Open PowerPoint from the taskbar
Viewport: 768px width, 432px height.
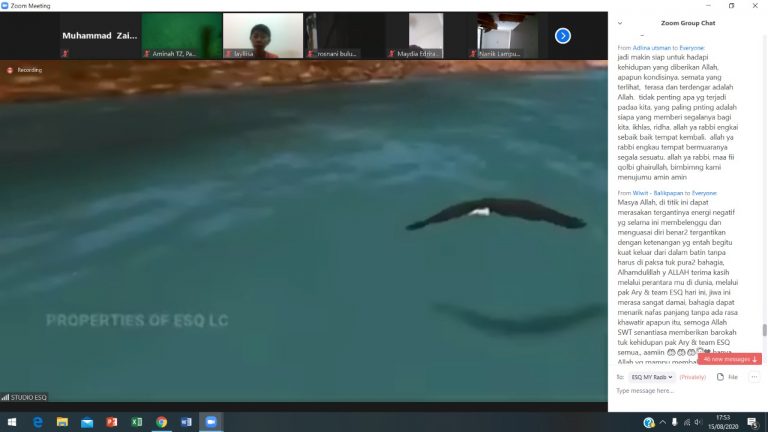click(112, 422)
